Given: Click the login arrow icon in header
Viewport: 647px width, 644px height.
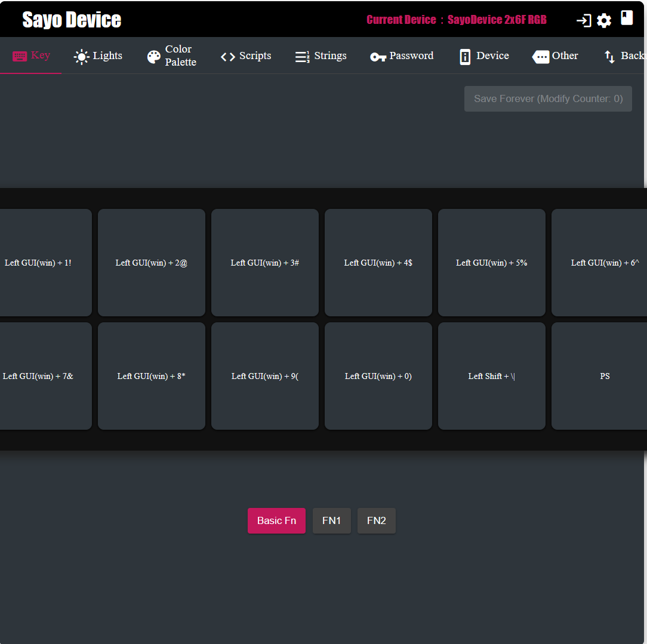Looking at the screenshot, I should click(584, 20).
